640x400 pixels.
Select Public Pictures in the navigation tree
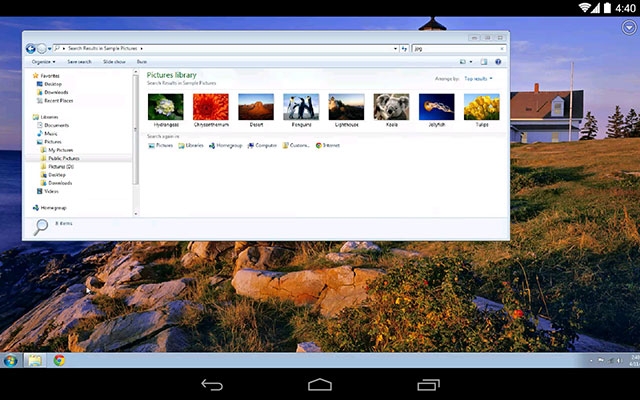[63, 158]
